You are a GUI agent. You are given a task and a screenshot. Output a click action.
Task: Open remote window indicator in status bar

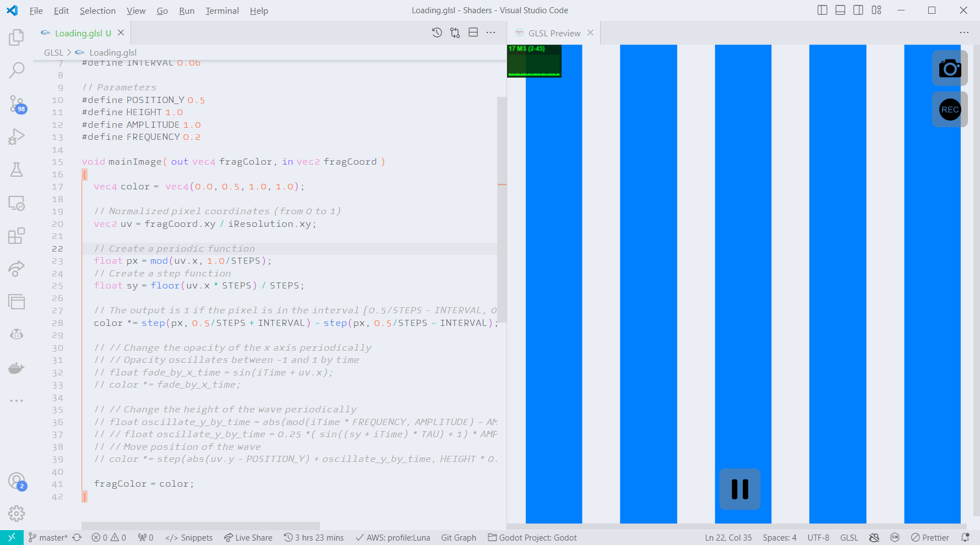coord(12,538)
